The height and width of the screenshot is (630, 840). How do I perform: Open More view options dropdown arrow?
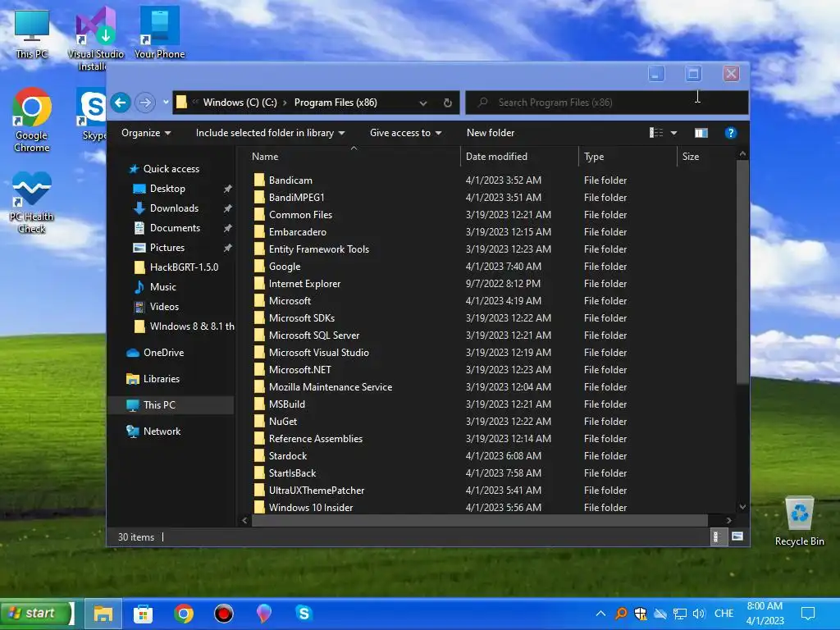674,133
